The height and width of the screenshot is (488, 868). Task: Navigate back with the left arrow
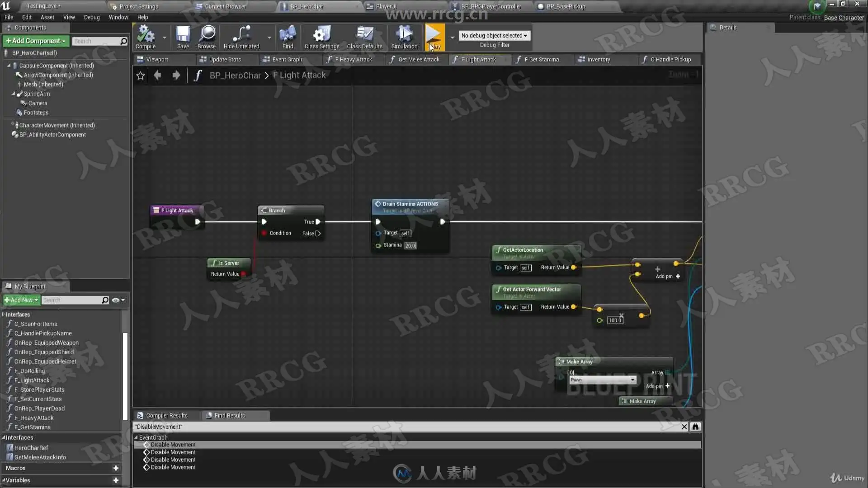[157, 75]
